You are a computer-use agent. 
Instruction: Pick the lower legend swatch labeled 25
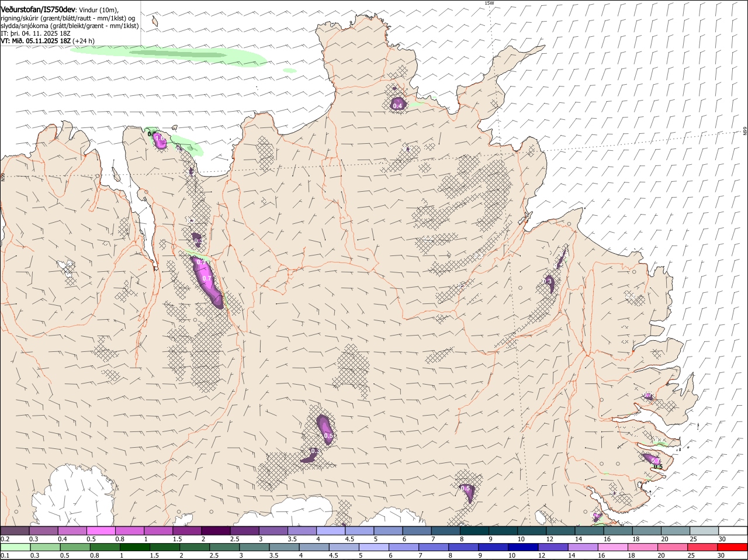click(x=704, y=548)
